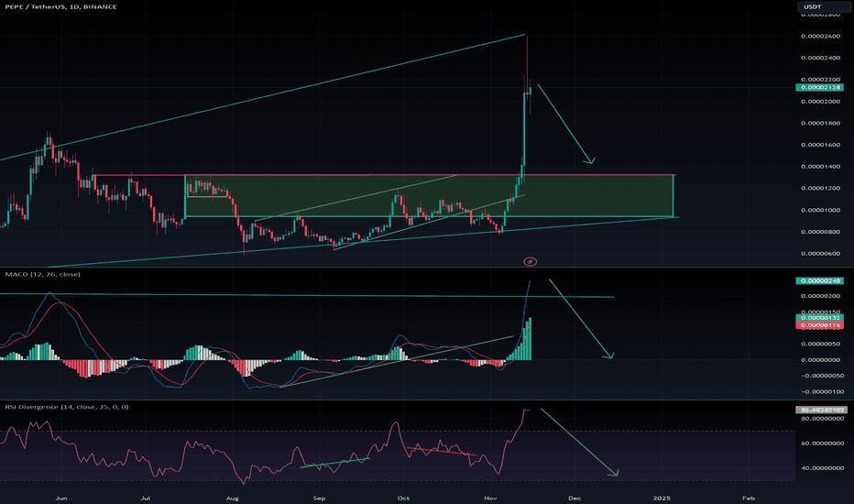The image size is (854, 504).
Task: Open the MACD (12, 26, close) indicator legend
Action: pyautogui.click(x=42, y=274)
